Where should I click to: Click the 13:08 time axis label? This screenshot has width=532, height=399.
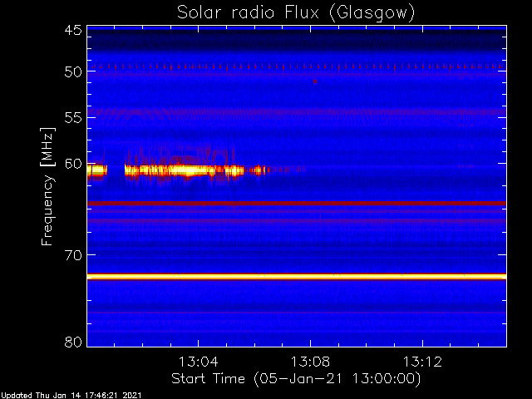(x=310, y=362)
